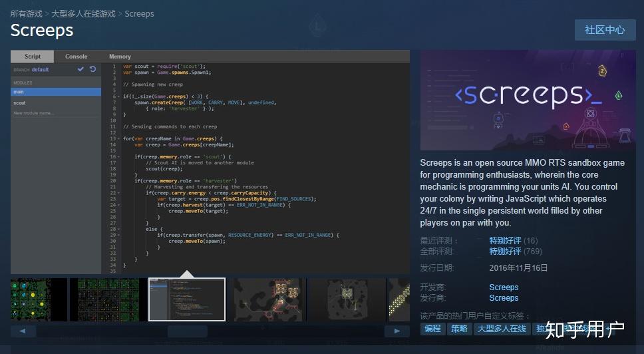This screenshot has height=354, width=644.
Task: Click the '// Spawning new creep' comment line
Action: tap(153, 85)
